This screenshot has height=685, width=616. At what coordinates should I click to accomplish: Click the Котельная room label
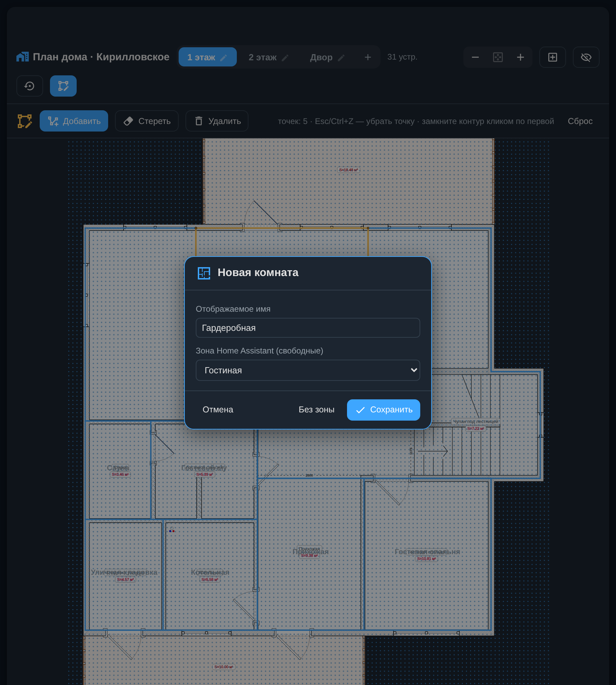pyautogui.click(x=210, y=572)
